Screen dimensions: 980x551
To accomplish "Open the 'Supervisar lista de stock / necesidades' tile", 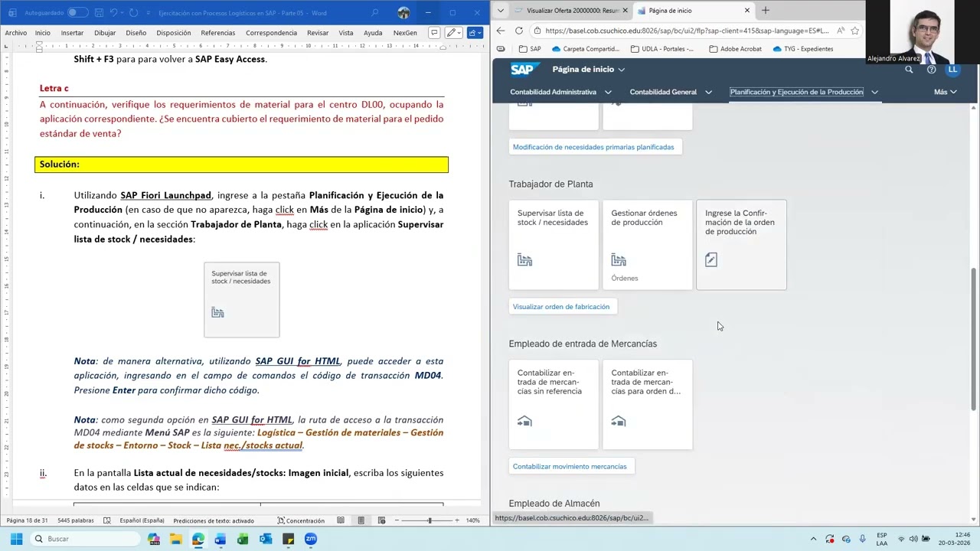I will click(554, 245).
